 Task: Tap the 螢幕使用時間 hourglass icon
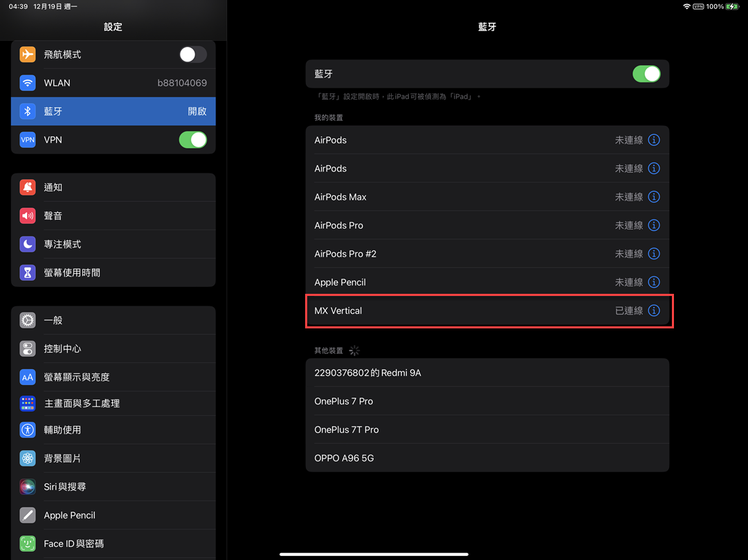[x=28, y=272]
